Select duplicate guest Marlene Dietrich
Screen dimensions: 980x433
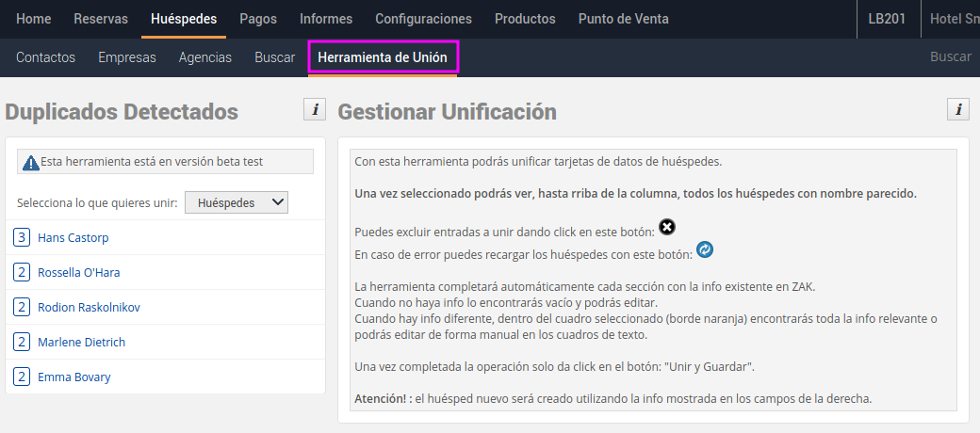[81, 342]
